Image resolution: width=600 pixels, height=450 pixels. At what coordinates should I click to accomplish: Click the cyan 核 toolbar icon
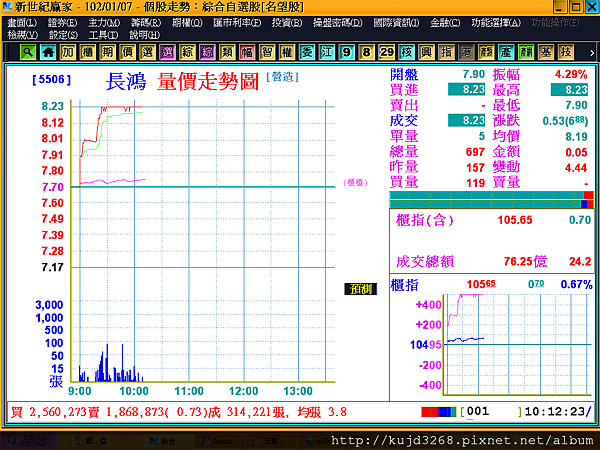coord(406,52)
